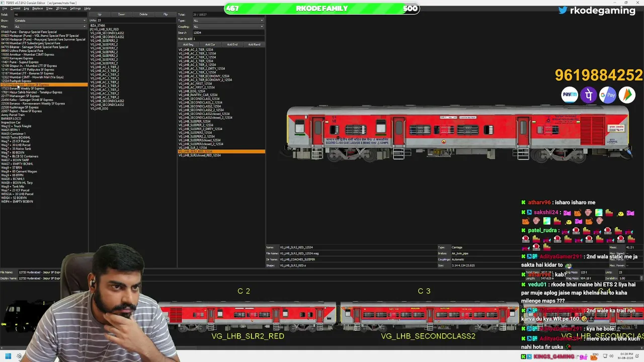Focus the consist File Name field
This screenshot has height=362, width=644.
click(39, 273)
